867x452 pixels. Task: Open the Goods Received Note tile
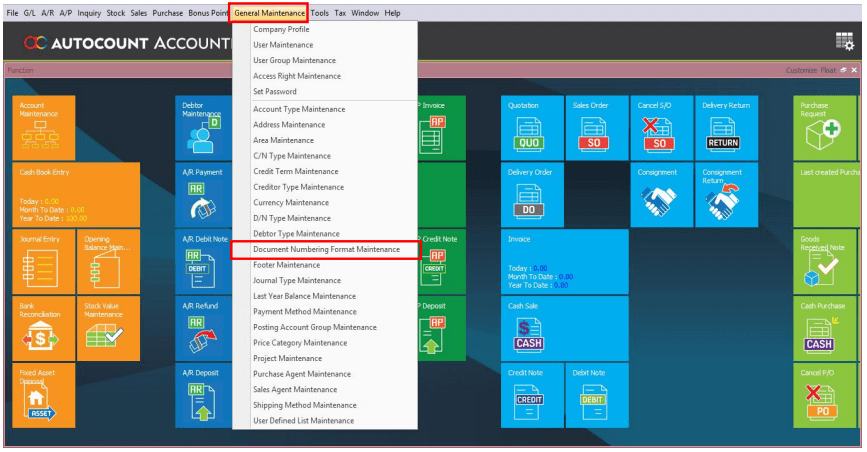pos(824,262)
